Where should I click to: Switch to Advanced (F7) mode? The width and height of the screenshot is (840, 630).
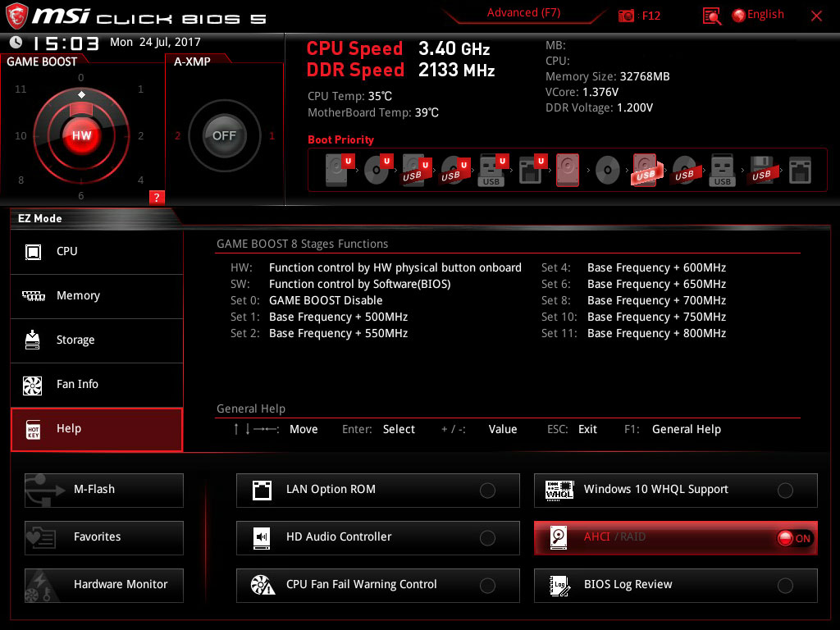523,13
